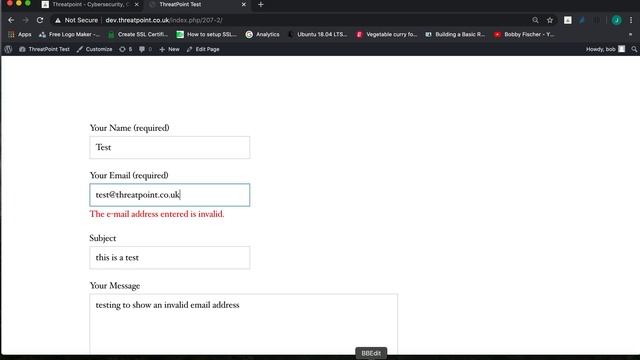The width and height of the screenshot is (640, 360).
Task: Click the Not Secure warning icon
Action: [58, 20]
